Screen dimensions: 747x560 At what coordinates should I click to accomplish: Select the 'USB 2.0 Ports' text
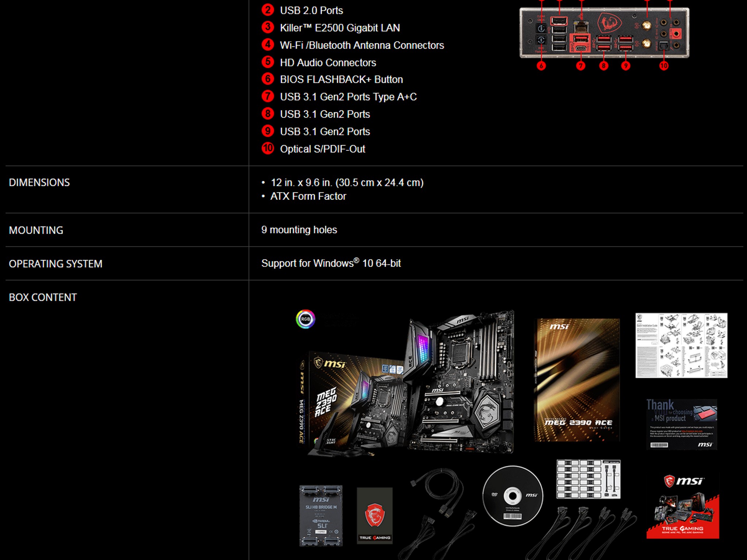coord(311,10)
